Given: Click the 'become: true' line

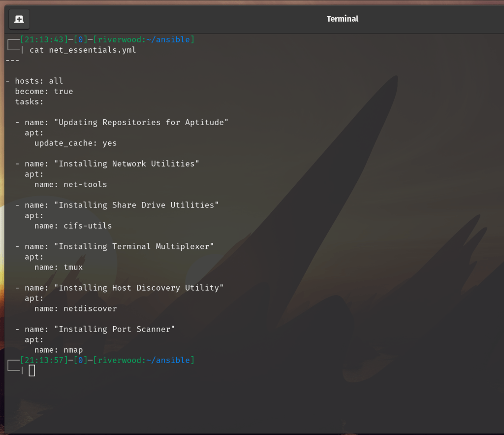Looking at the screenshot, I should click(x=44, y=91).
